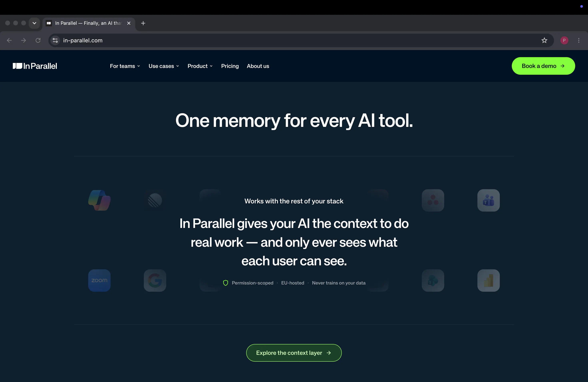Click the In Parallel logo
Screen dimensions: 588x382
click(35, 66)
